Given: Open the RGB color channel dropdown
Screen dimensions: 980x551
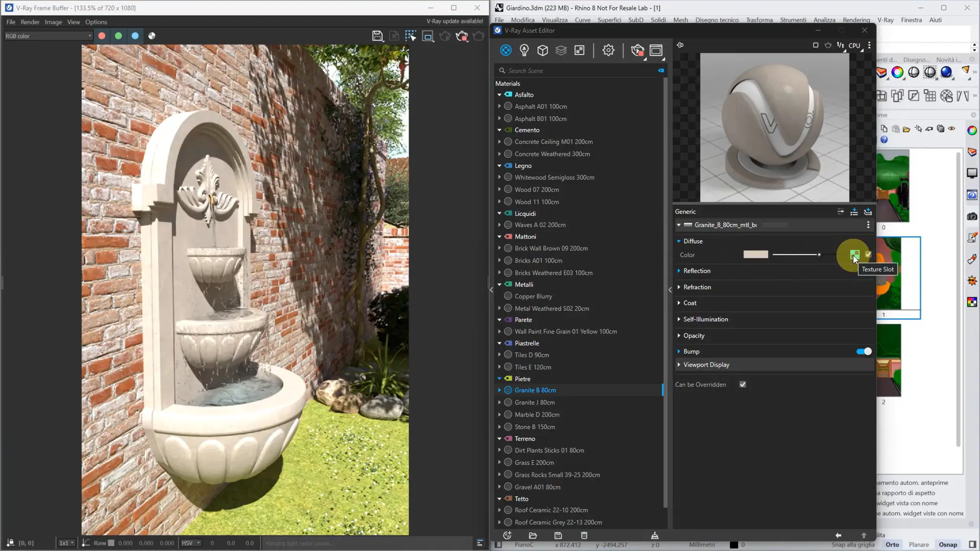Looking at the screenshot, I should point(48,36).
